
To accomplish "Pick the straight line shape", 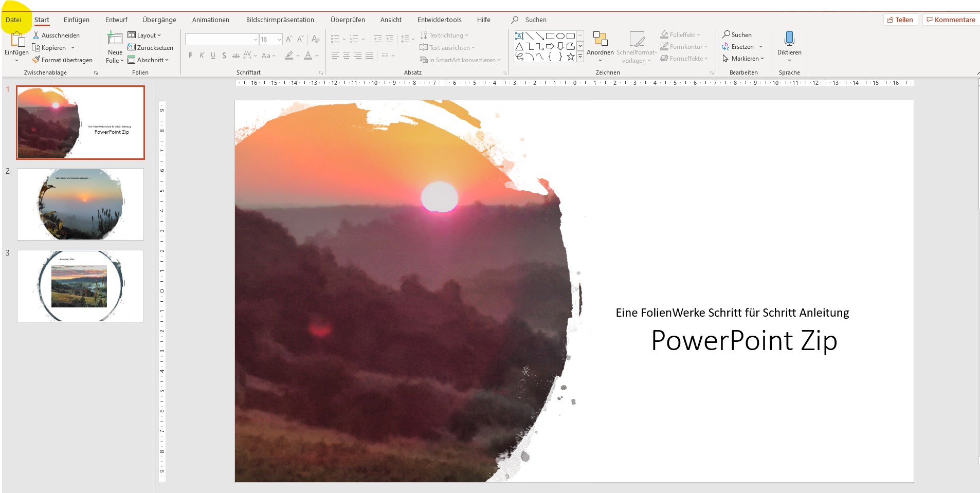I will [530, 36].
